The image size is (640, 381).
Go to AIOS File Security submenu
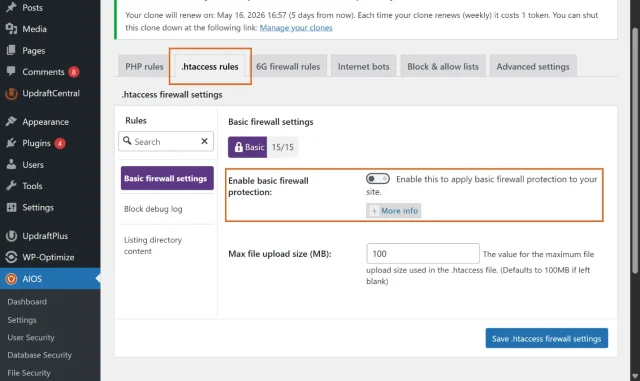[x=29, y=373]
